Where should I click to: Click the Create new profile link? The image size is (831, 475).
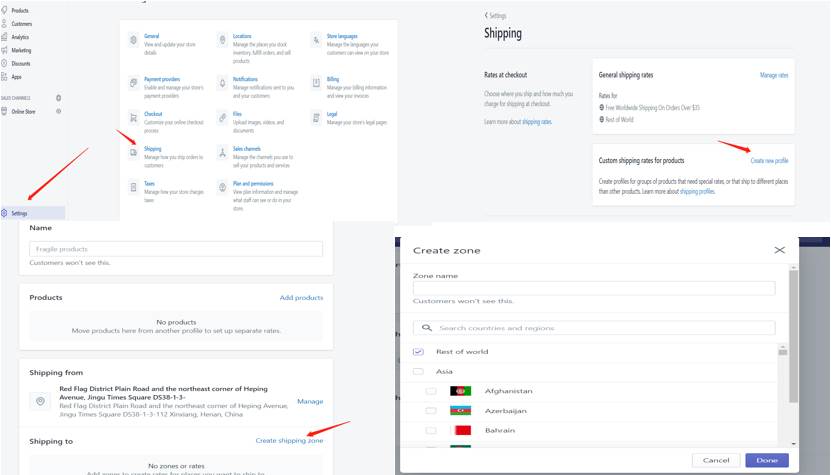pyautogui.click(x=768, y=161)
